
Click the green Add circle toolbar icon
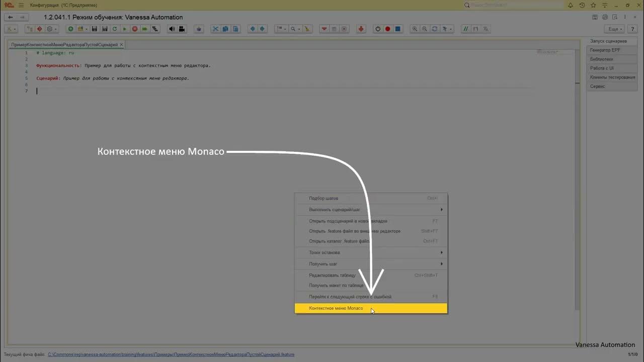[x=70, y=29]
